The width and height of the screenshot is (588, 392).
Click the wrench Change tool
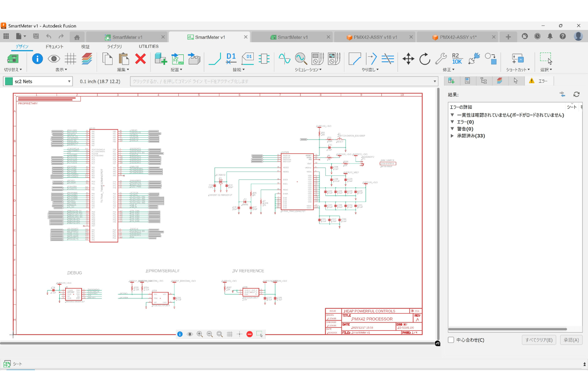pos(441,59)
